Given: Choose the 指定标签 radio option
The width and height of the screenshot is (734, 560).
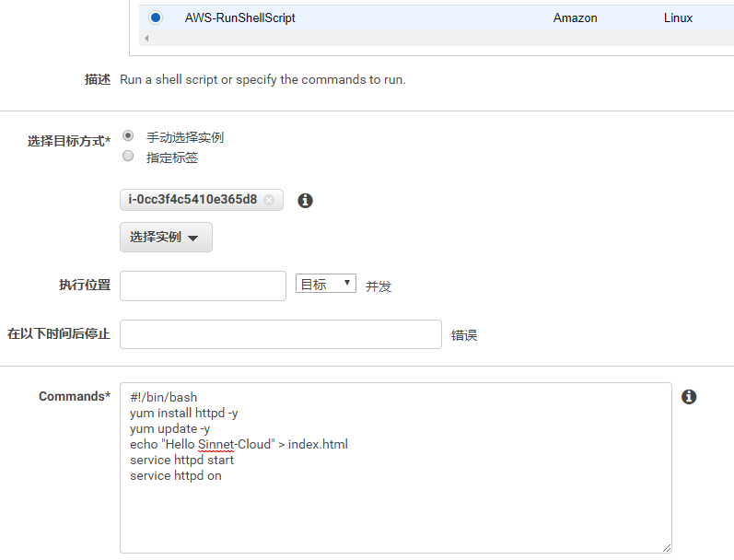Looking at the screenshot, I should pos(128,156).
